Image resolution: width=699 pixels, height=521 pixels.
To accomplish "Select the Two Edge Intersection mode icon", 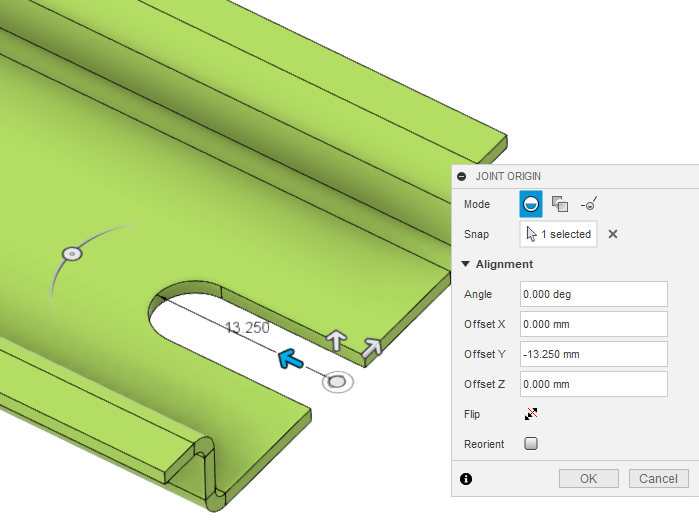I will click(x=589, y=204).
